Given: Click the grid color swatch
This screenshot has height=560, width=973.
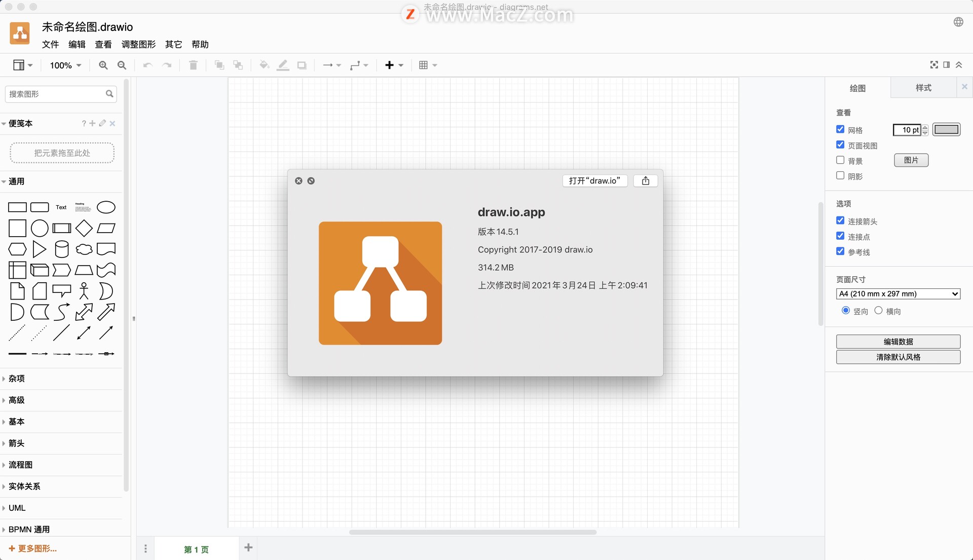Looking at the screenshot, I should pos(946,130).
